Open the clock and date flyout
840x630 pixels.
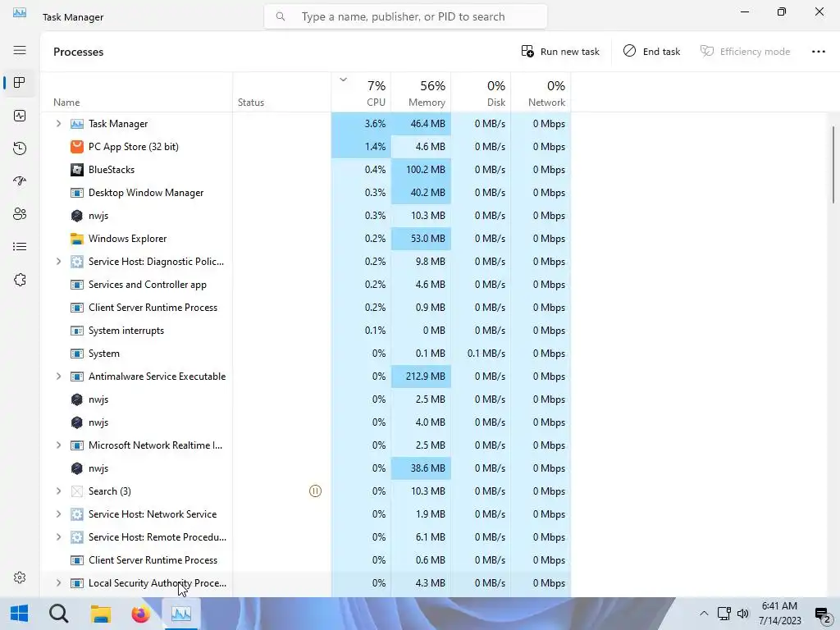click(x=779, y=614)
